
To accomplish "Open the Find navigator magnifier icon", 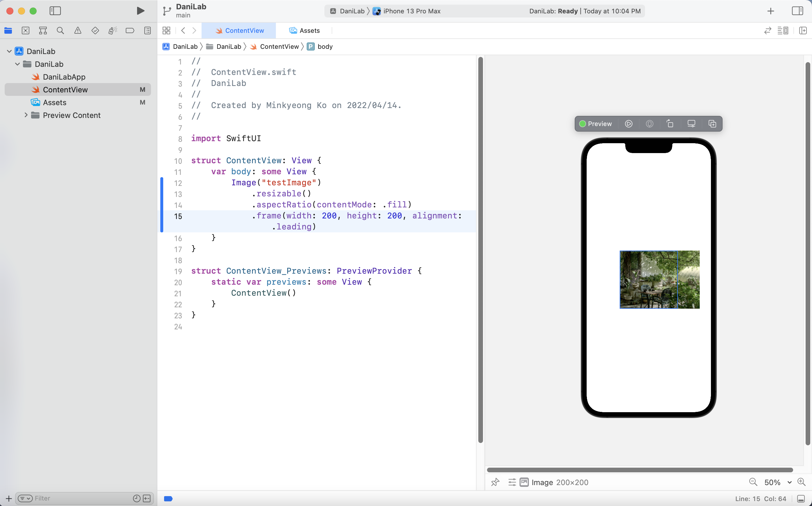I will (x=60, y=30).
